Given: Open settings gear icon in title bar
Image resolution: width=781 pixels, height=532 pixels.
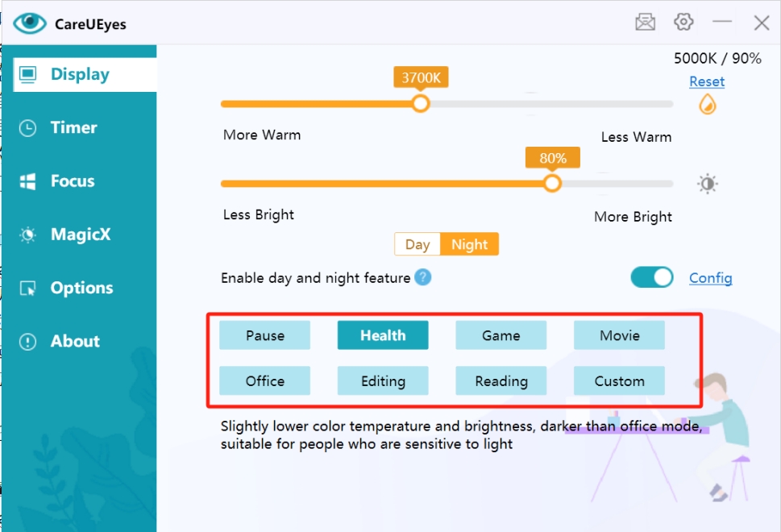Looking at the screenshot, I should point(683,23).
